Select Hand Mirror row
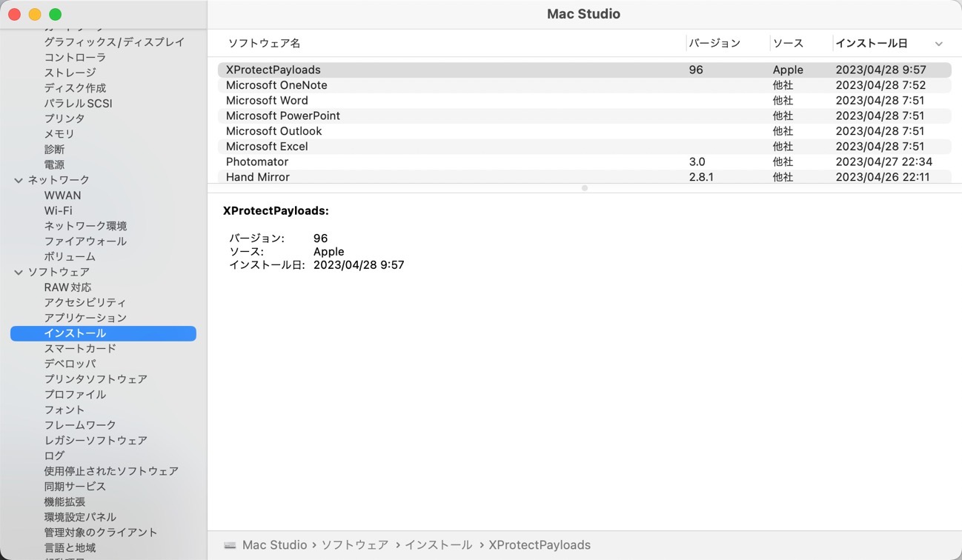Viewport: 962px width, 560px height. tap(584, 177)
